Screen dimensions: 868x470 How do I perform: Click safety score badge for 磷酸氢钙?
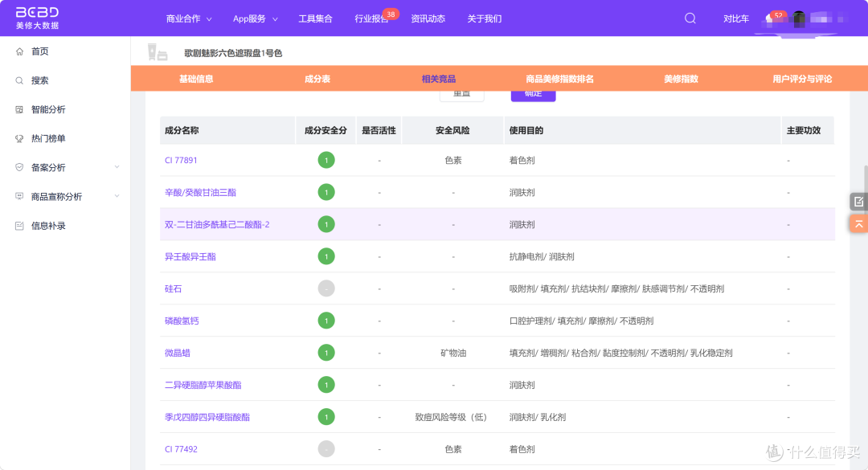[x=326, y=321]
